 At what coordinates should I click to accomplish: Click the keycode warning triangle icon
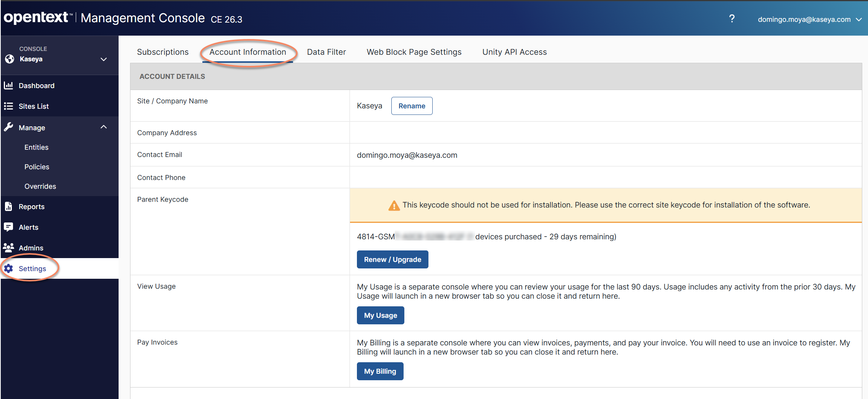(394, 206)
